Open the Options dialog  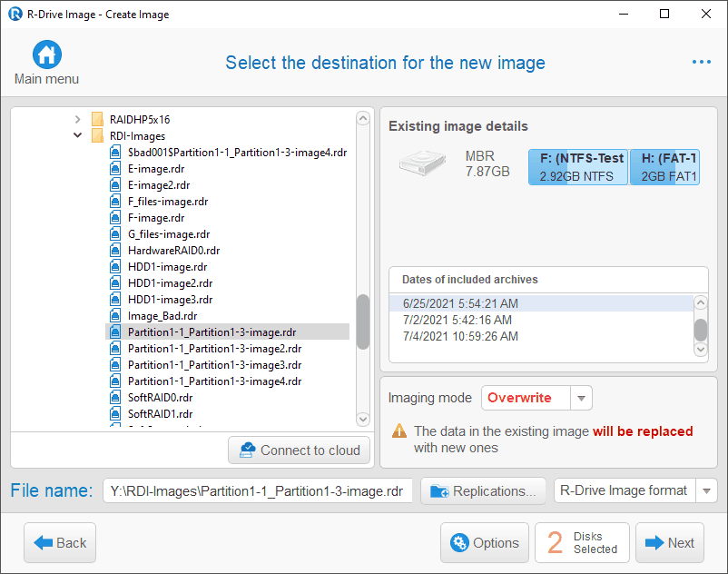[x=484, y=542]
